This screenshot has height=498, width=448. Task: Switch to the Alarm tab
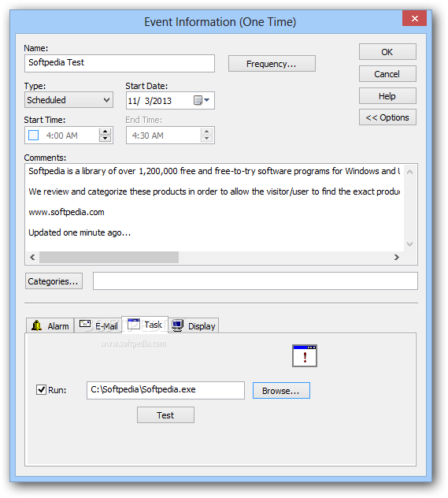tap(50, 326)
